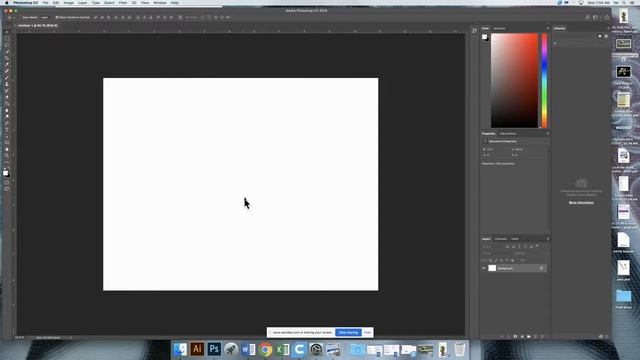Click the rainbow hue slider strip

(544, 80)
